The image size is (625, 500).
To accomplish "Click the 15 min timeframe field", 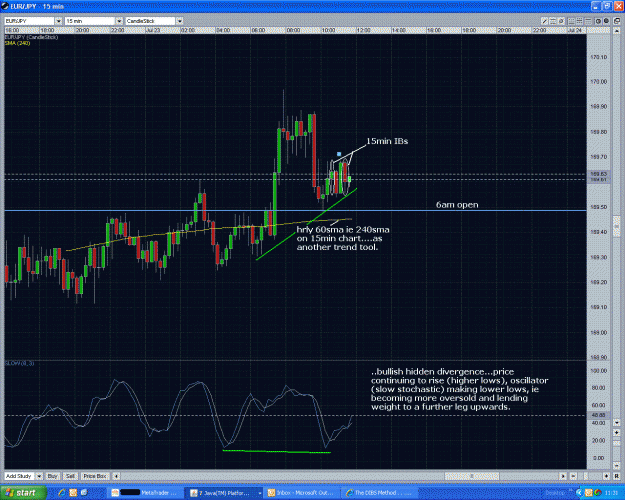I will (90, 21).
